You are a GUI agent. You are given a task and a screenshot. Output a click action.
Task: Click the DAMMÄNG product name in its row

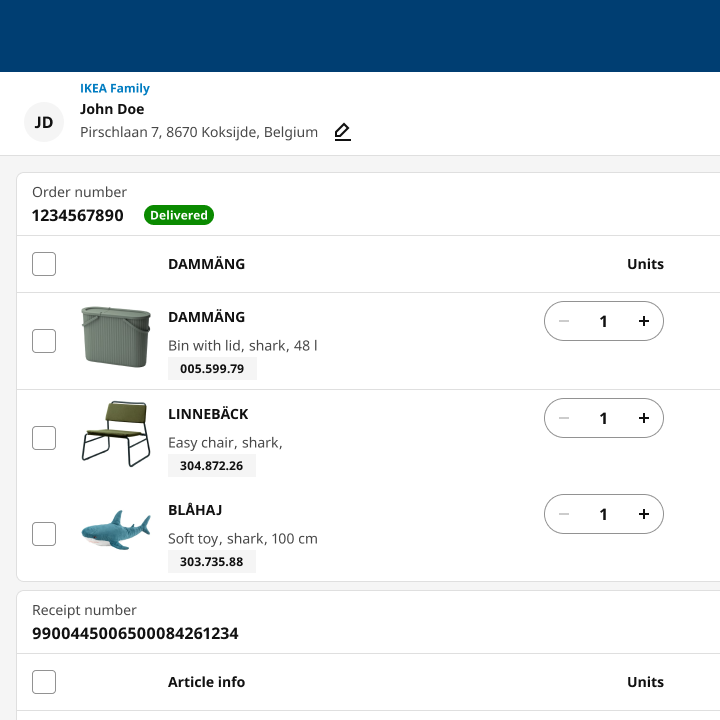(x=207, y=317)
